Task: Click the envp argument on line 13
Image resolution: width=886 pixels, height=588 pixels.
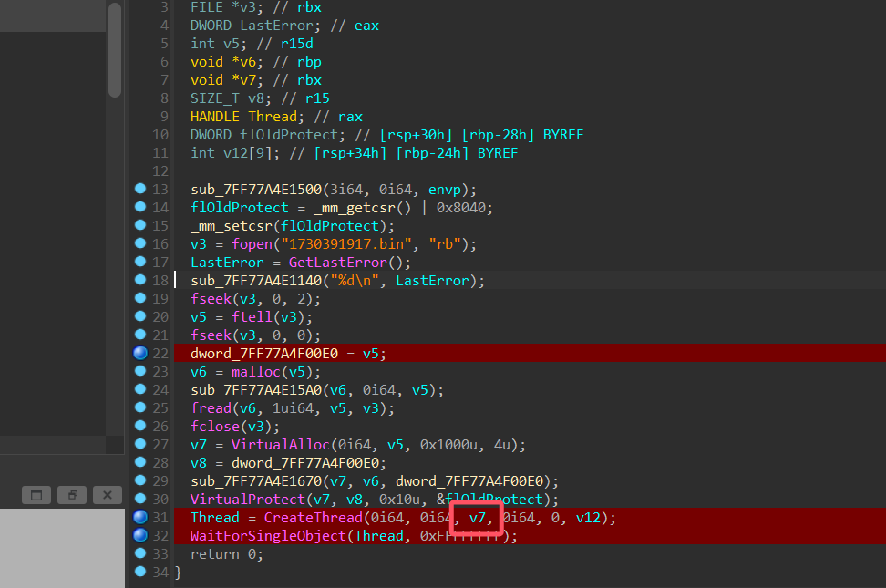Action: point(445,190)
